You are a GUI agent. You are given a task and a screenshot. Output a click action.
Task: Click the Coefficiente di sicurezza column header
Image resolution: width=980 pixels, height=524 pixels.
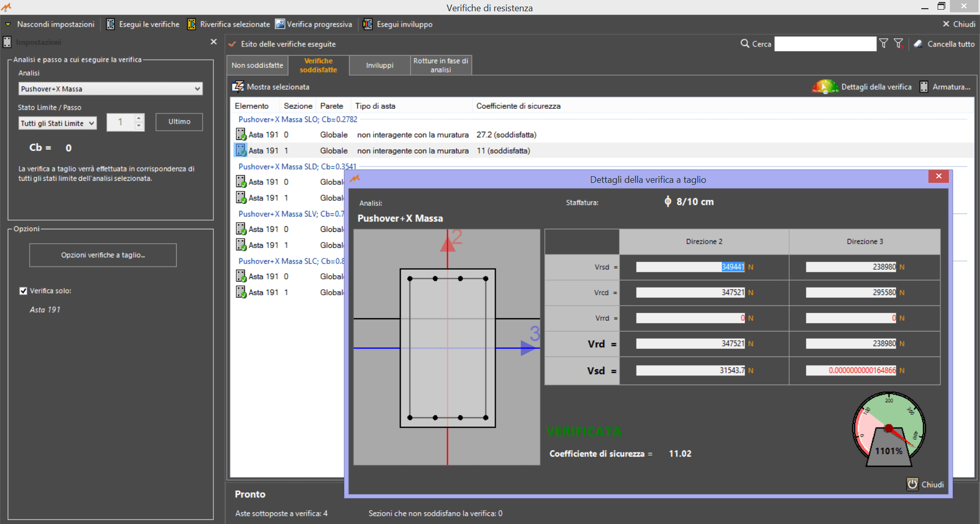pyautogui.click(x=519, y=106)
